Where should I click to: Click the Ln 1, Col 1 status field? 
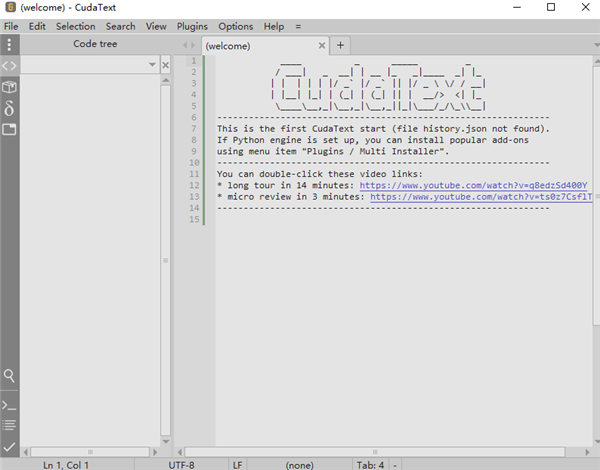[x=66, y=465]
